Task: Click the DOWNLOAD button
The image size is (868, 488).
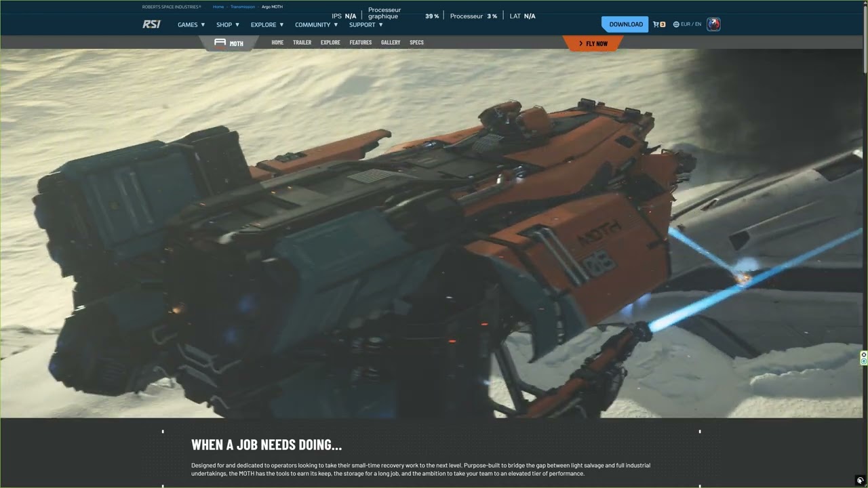Action: 625,24
